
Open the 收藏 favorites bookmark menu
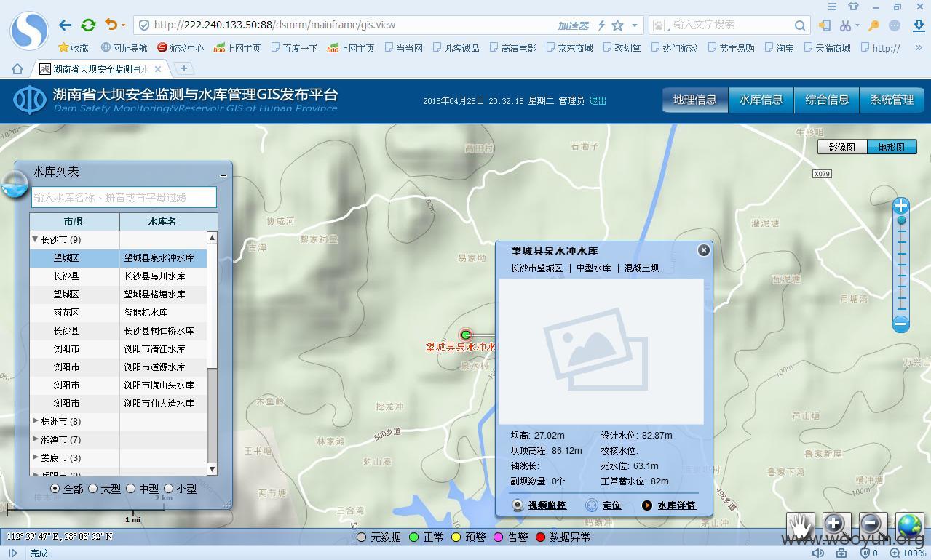pos(73,48)
